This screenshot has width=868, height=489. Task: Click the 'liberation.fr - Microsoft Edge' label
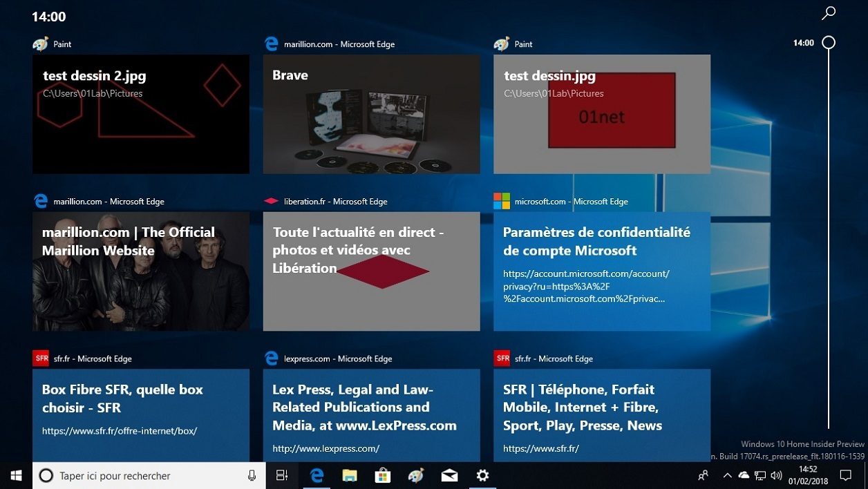point(336,202)
